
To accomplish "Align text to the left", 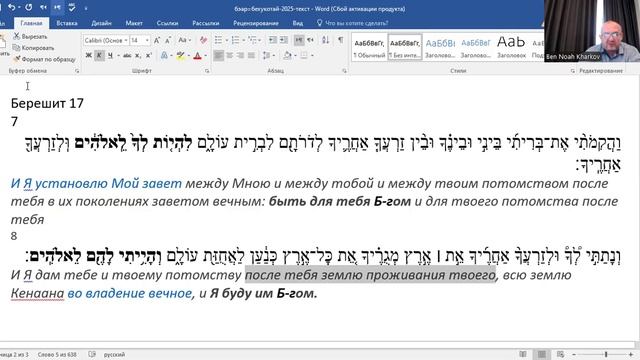I will 218,55.
